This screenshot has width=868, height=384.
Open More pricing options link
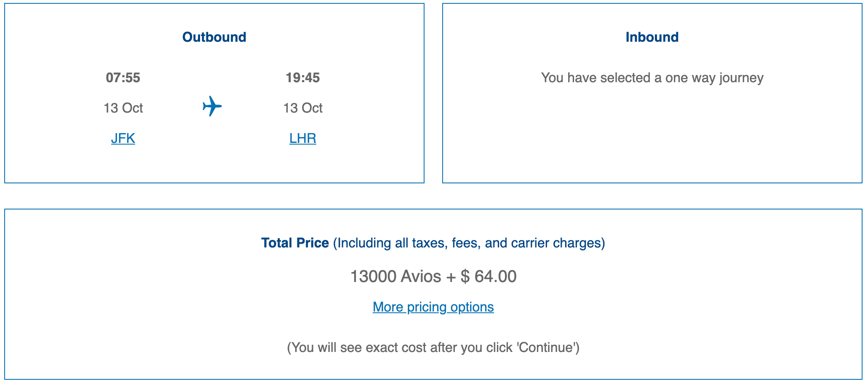coord(433,307)
